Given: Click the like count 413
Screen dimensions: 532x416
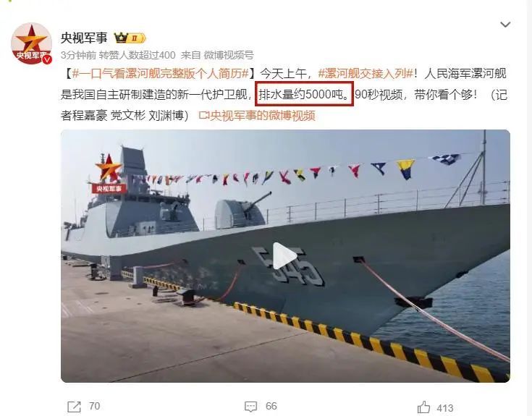Looking at the screenshot, I should click(445, 408).
